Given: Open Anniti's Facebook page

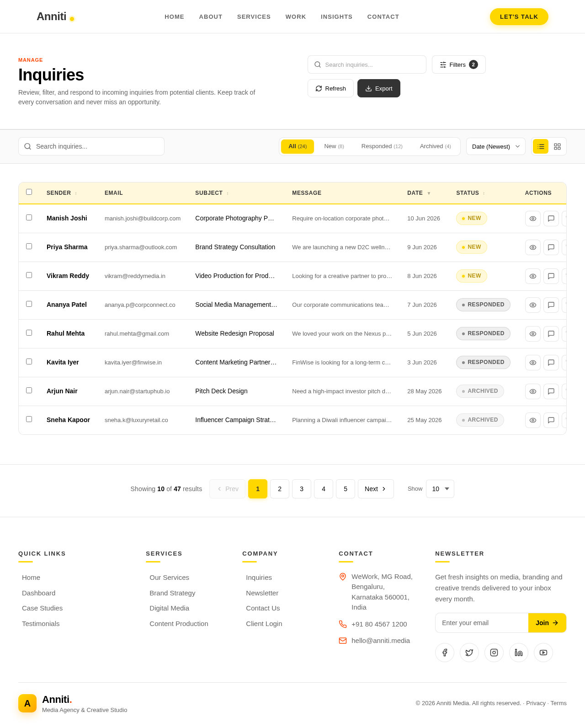Looking at the screenshot, I should click(x=445, y=653).
